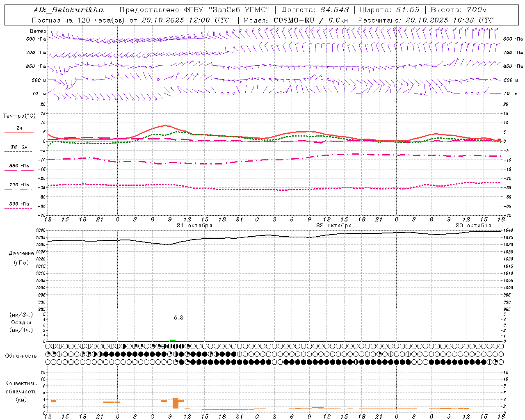Image resolution: width=525 pixels, height=420 pixels.
Task: Click the 22 октября date label
Action: tap(333, 225)
